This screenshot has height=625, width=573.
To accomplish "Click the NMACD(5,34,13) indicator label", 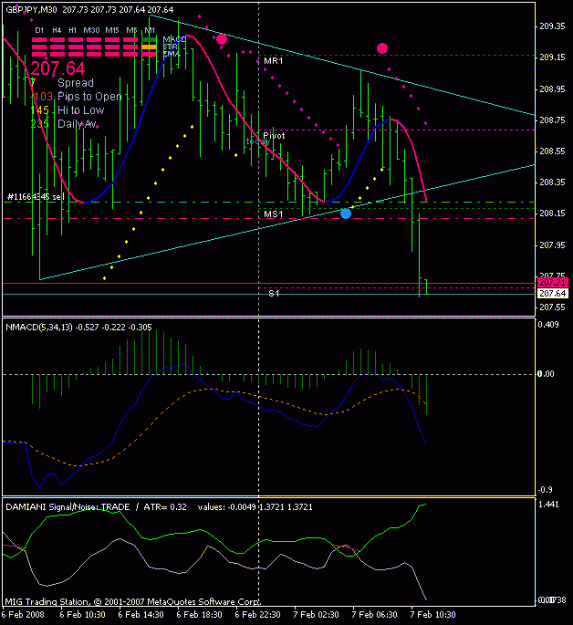I will coord(39,327).
